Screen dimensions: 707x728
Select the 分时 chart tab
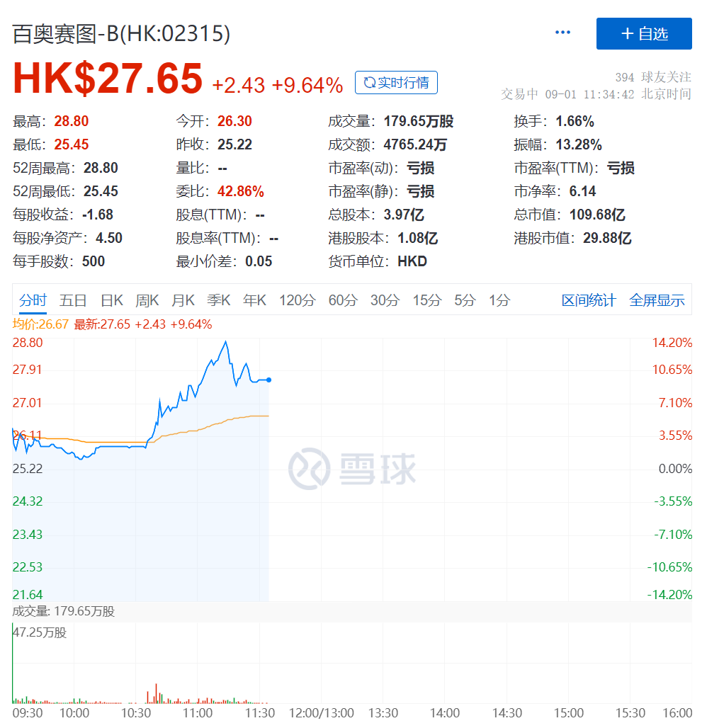pos(33,300)
